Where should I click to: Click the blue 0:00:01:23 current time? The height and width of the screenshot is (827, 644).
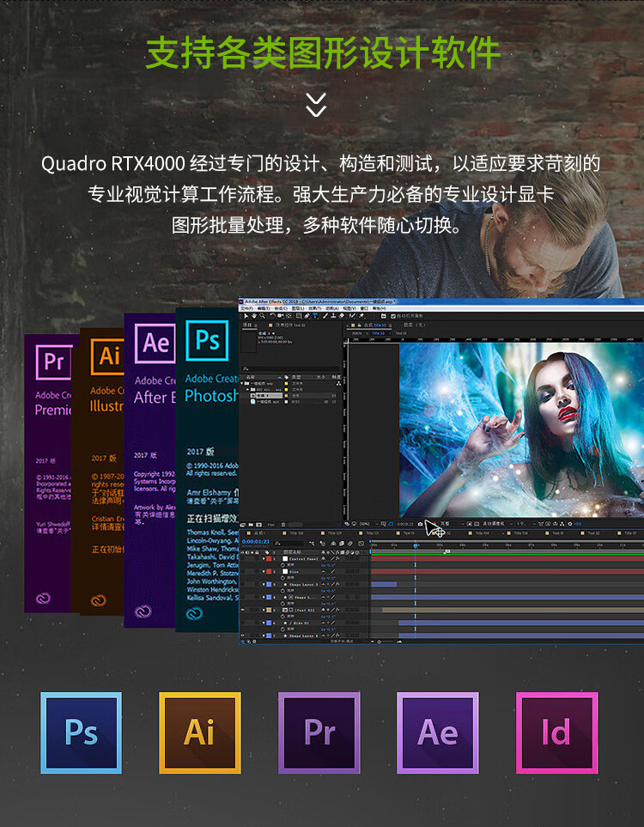(256, 542)
